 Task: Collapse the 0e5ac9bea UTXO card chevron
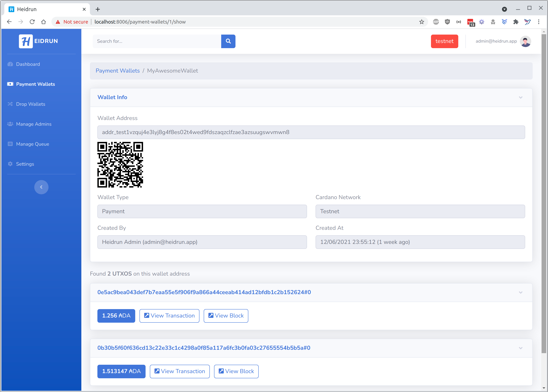click(521, 293)
